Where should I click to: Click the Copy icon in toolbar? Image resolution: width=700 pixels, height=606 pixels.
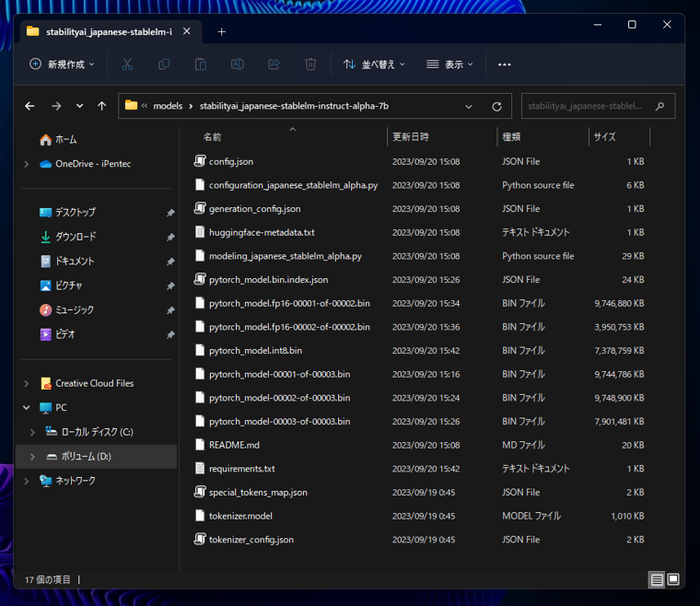tap(164, 64)
